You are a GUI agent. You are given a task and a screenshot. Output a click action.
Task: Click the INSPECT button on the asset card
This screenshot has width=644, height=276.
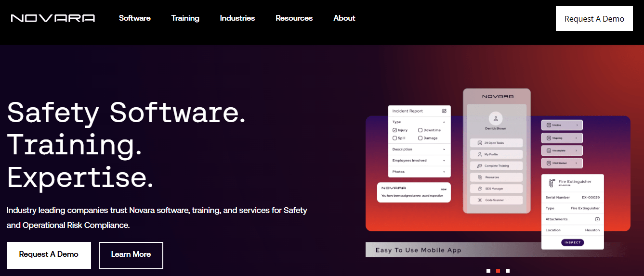573,242
